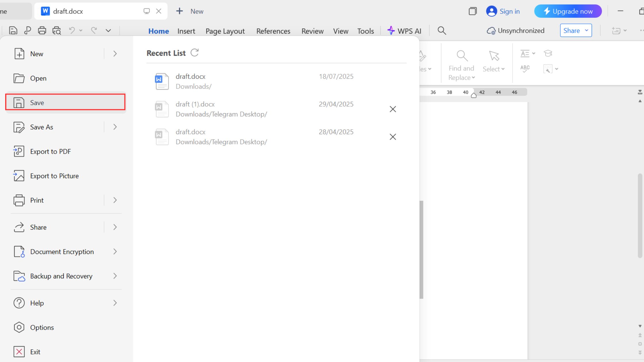Click the Redo arrow icon
The height and width of the screenshot is (362, 644).
(94, 30)
